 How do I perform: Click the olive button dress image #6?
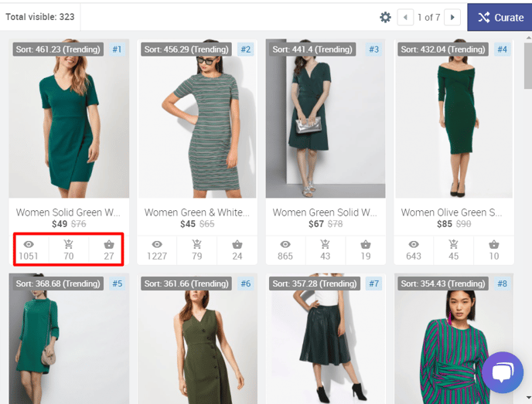pos(197,338)
